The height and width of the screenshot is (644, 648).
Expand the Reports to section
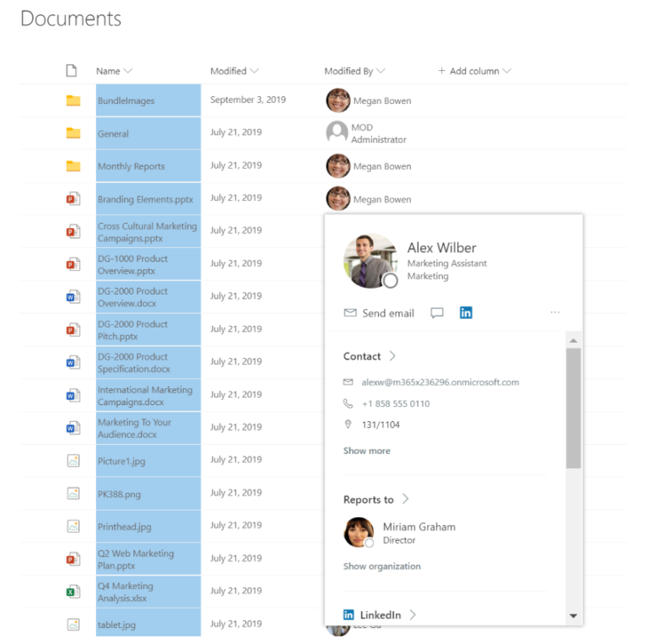point(405,500)
